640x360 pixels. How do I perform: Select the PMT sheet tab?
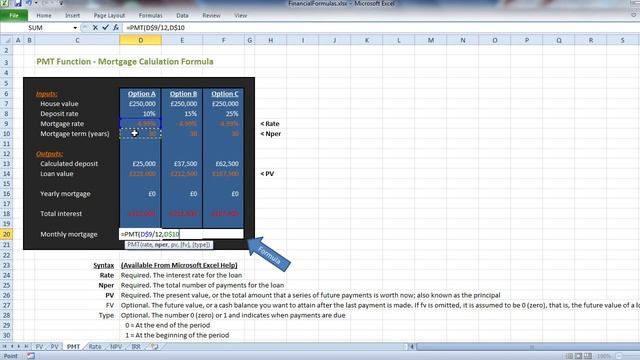click(73, 347)
